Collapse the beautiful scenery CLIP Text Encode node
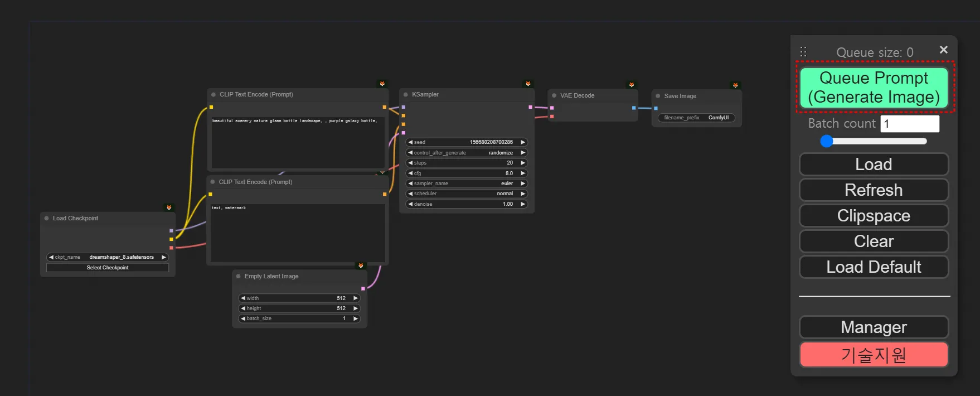The width and height of the screenshot is (980, 396). 214,94
